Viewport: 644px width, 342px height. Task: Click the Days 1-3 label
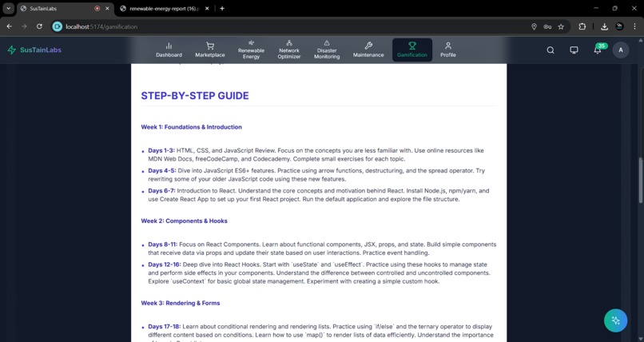click(161, 151)
